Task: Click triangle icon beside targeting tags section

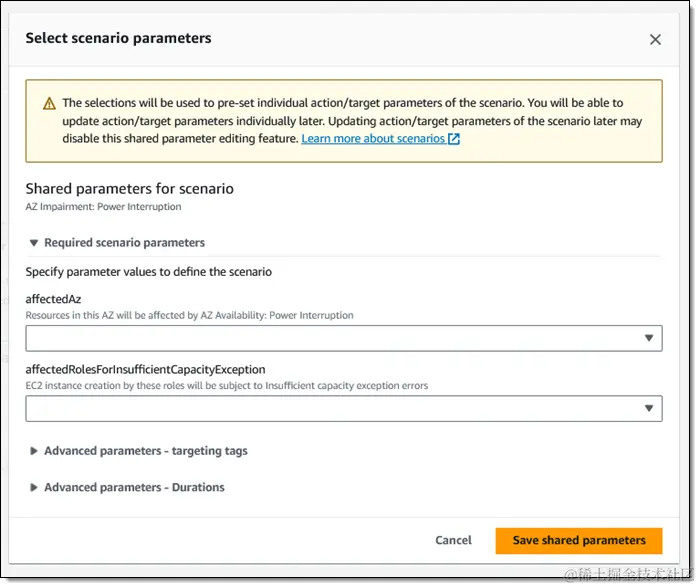Action: click(x=34, y=451)
